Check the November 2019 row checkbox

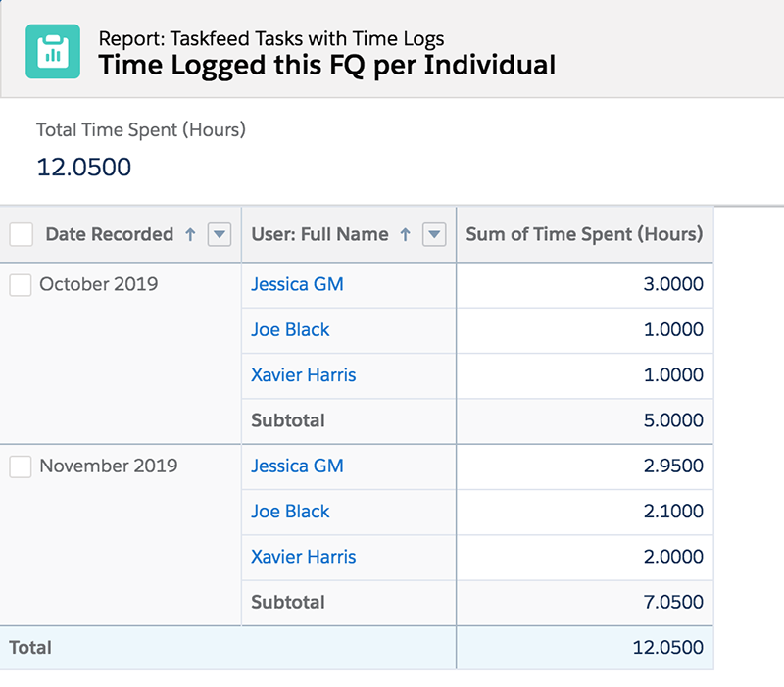21,466
